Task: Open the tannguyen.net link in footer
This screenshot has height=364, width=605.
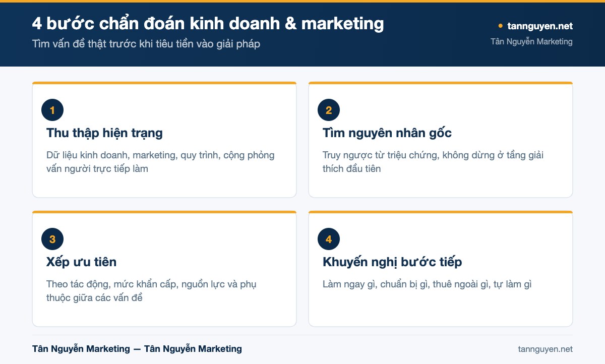Action: (545, 349)
